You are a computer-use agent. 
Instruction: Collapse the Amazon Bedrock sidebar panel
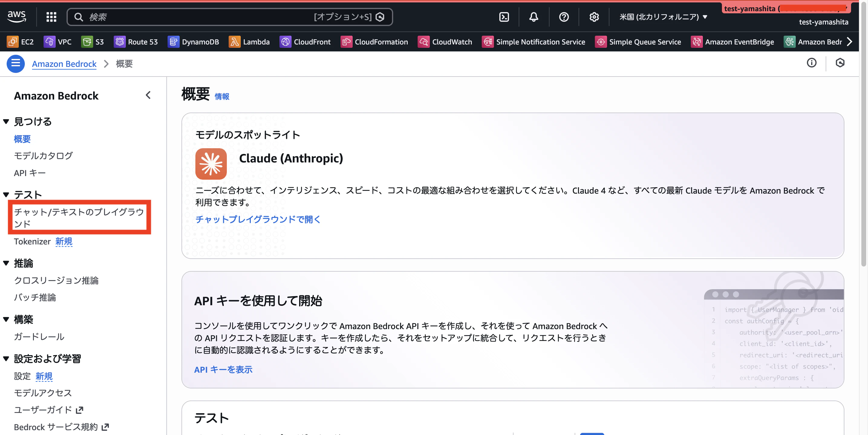148,95
